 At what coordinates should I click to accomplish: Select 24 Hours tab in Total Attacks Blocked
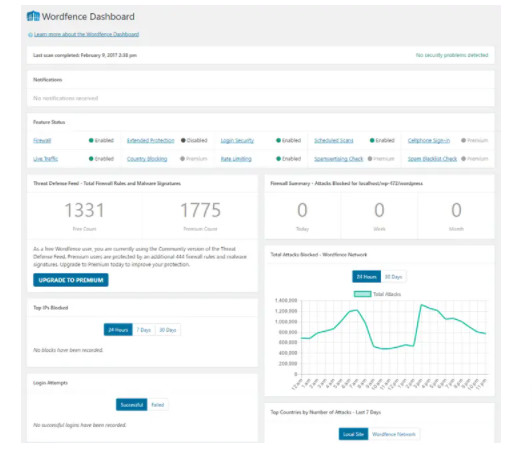[366, 277]
